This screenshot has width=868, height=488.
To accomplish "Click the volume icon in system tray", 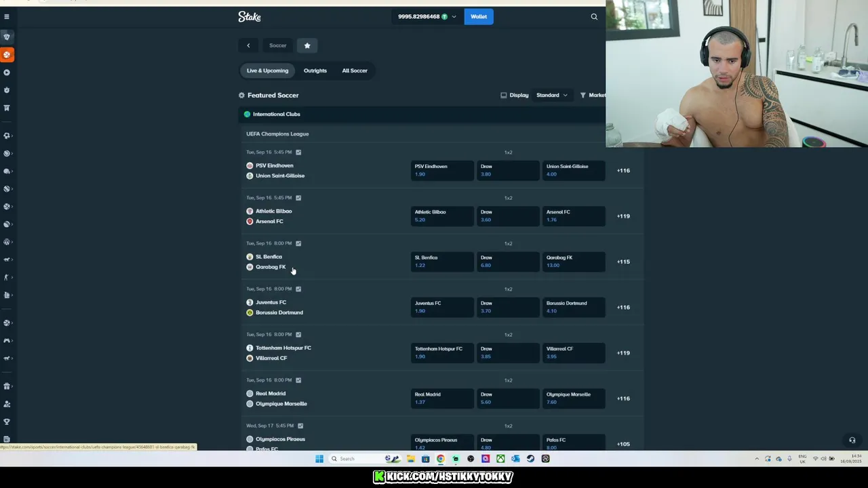I will [823, 459].
